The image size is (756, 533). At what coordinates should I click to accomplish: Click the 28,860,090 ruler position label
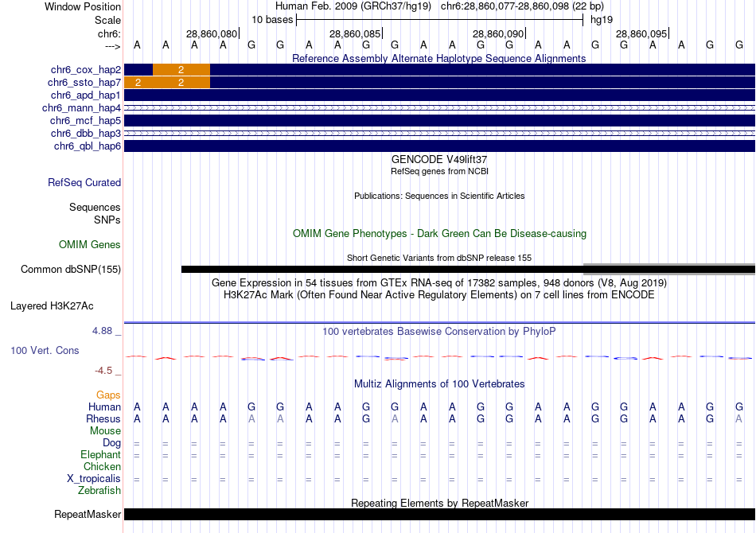[498, 34]
